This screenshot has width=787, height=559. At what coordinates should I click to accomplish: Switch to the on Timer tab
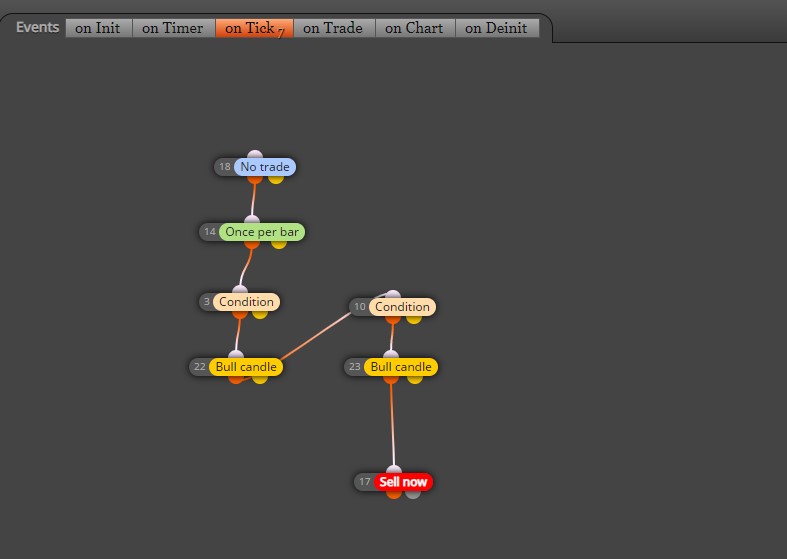[174, 28]
